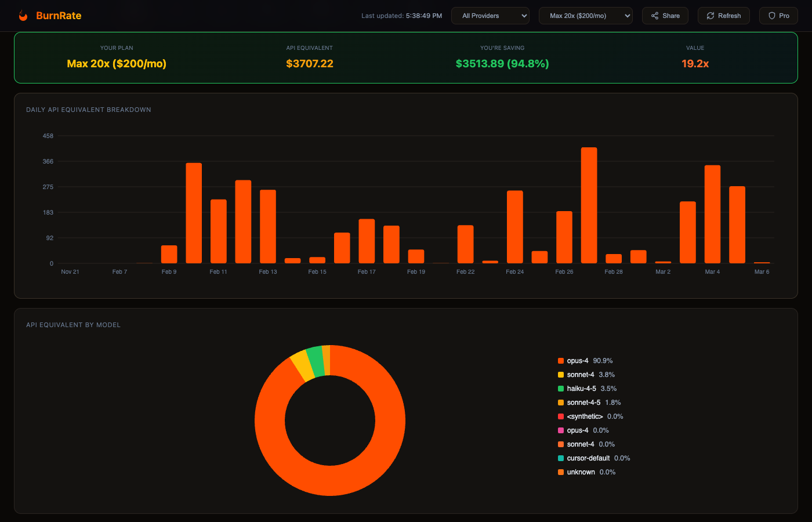812x522 pixels.
Task: Expand the Max 20x ($200/mo) plan selector
Action: pyautogui.click(x=585, y=16)
